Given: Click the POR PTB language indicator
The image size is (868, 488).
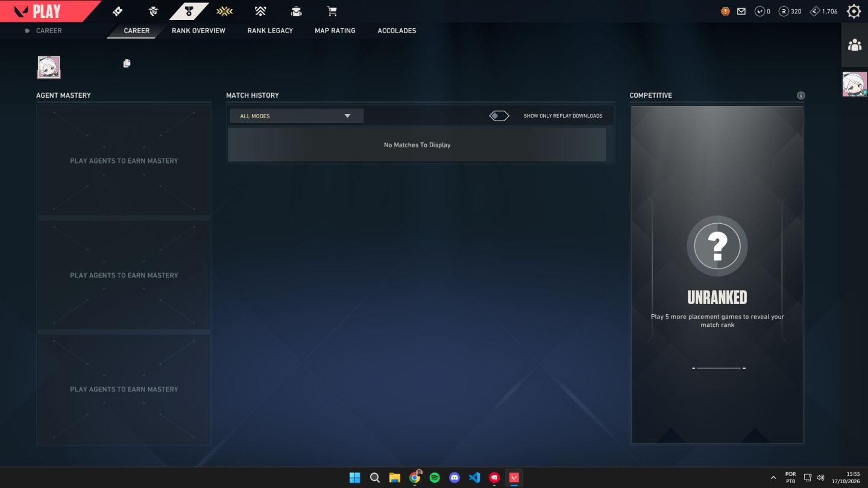Looking at the screenshot, I should [x=790, y=478].
